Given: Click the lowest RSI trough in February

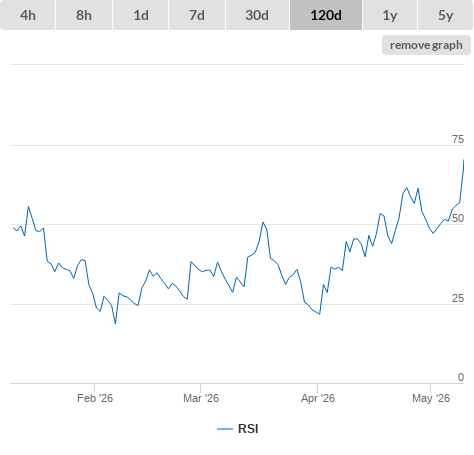Looking at the screenshot, I should click(115, 323).
